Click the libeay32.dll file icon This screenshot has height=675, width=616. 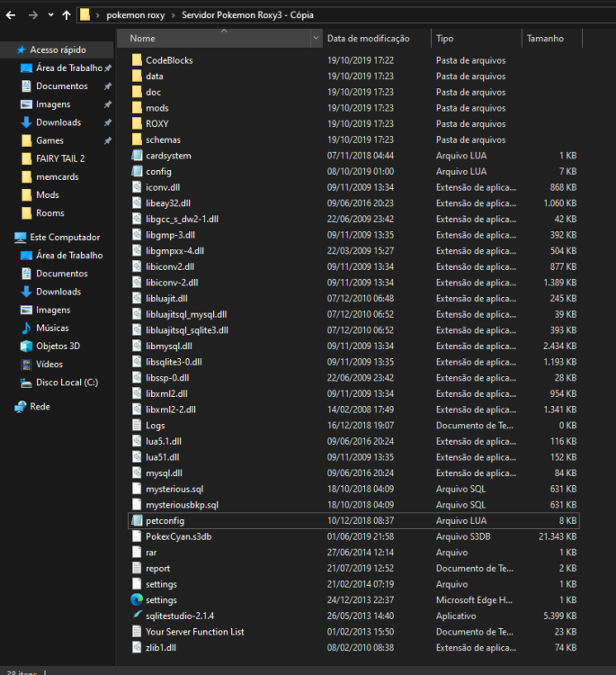coord(137,203)
